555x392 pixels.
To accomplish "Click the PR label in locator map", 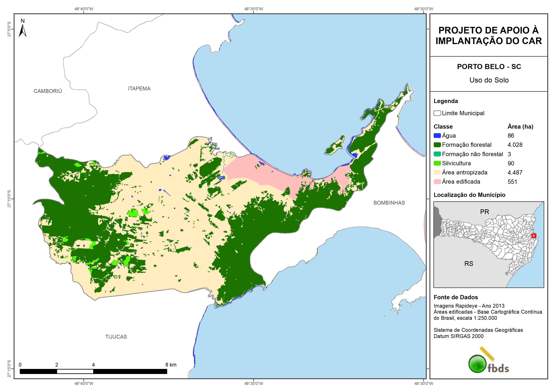I will (x=484, y=212).
